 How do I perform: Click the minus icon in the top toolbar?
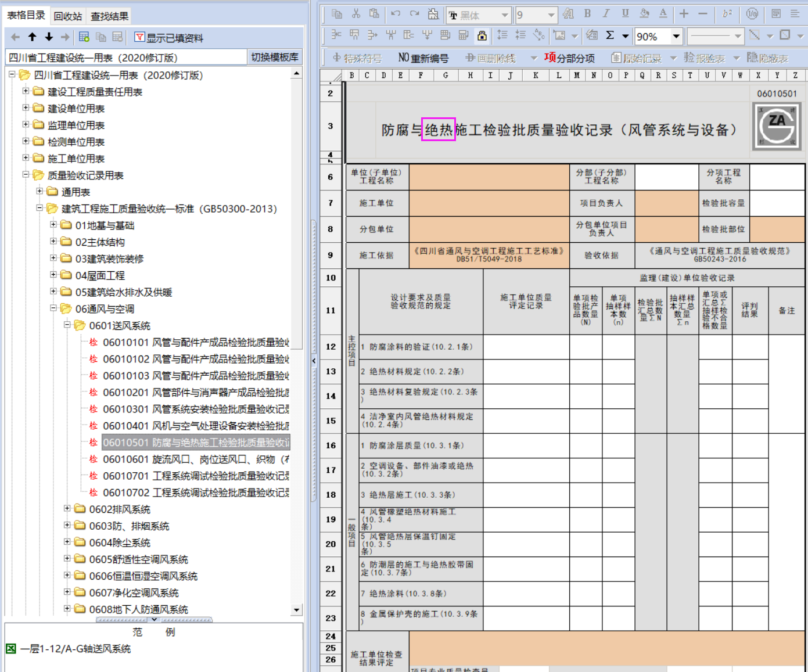(702, 13)
